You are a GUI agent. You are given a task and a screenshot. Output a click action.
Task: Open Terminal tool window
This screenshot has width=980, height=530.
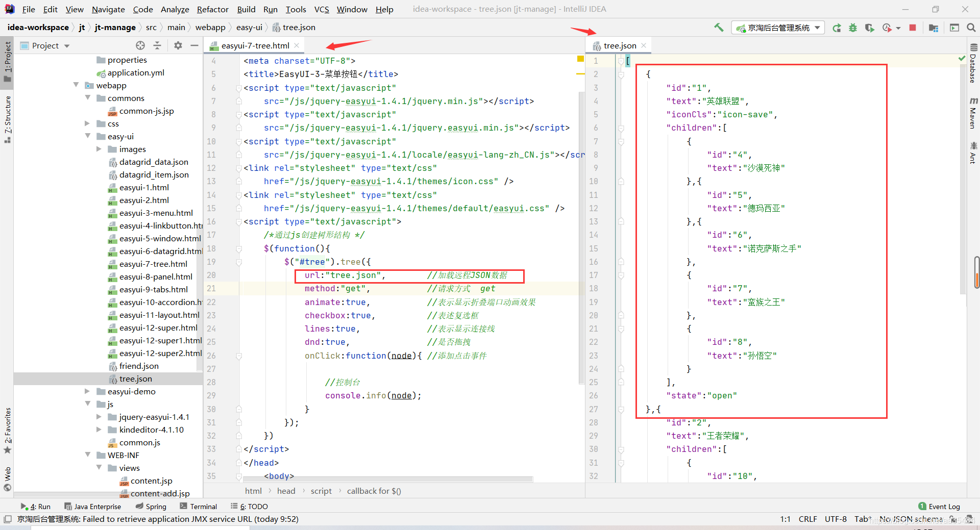[x=199, y=507]
